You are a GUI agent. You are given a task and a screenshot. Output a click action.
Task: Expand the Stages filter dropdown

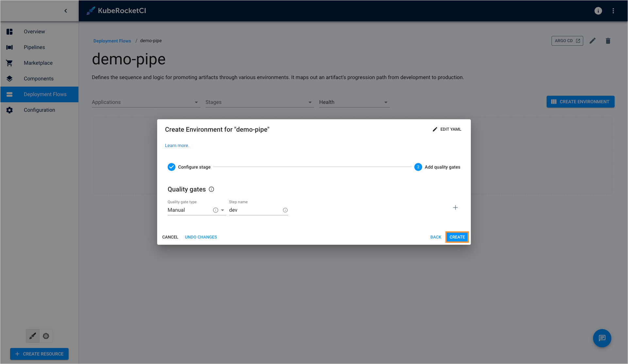[x=310, y=102]
